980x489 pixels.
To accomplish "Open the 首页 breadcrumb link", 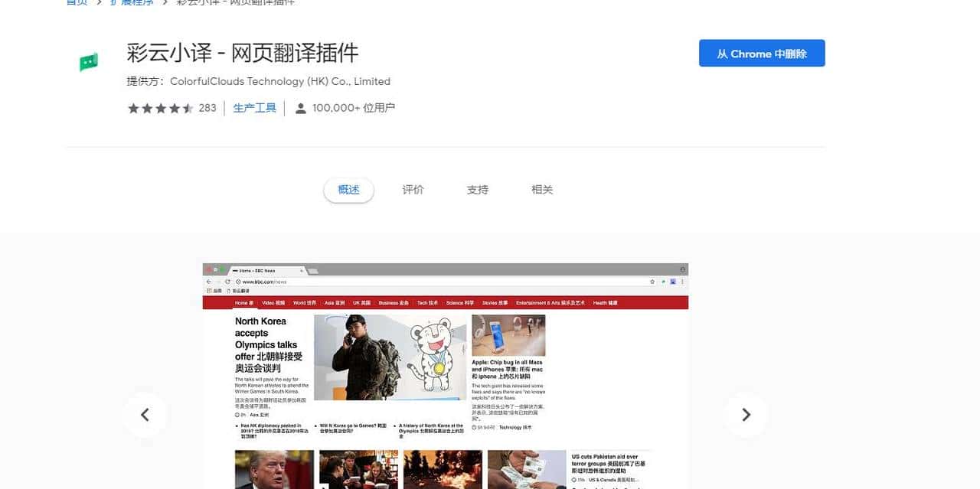I will [77, 2].
